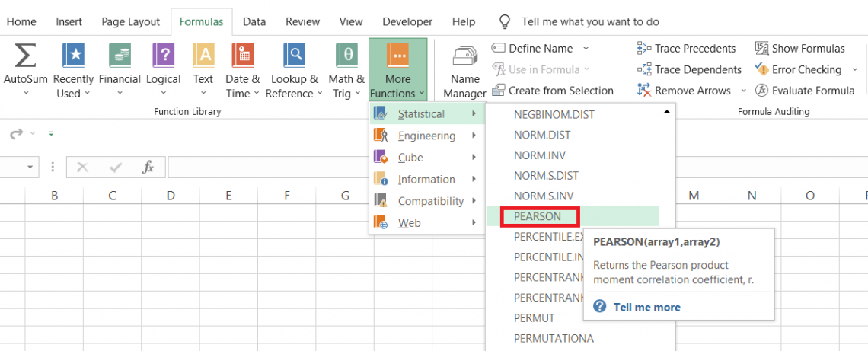Open the Recently Used functions icon

(x=73, y=56)
